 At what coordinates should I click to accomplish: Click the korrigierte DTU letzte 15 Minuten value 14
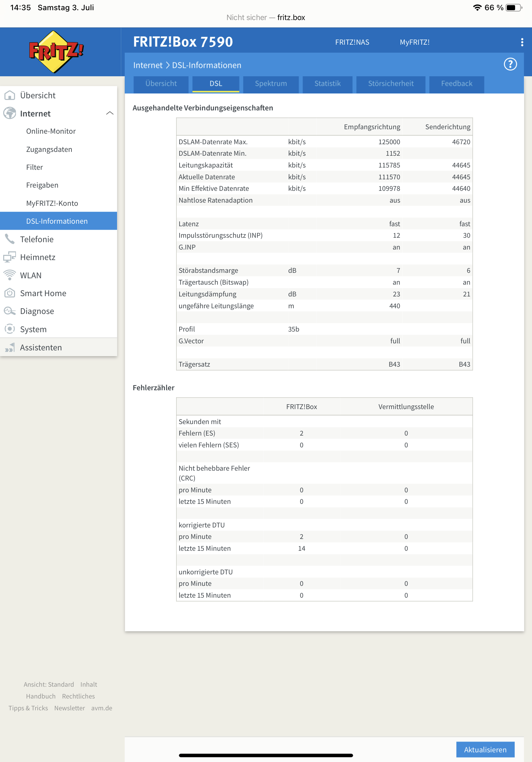(301, 548)
